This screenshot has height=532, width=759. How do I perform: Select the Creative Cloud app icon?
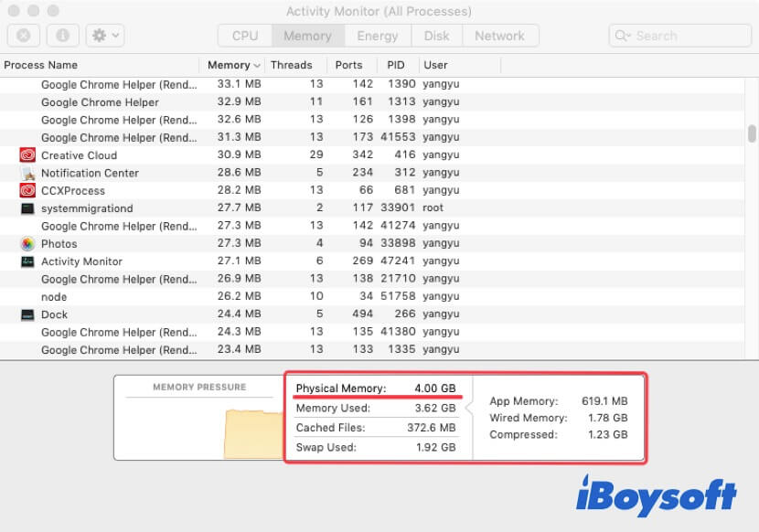(x=27, y=155)
